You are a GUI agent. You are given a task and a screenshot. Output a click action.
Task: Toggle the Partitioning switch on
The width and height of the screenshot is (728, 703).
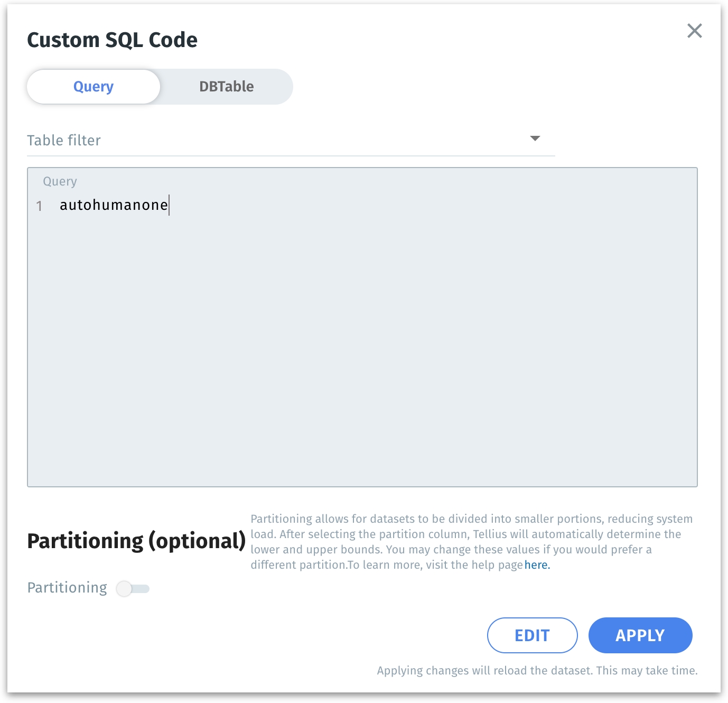pos(133,588)
